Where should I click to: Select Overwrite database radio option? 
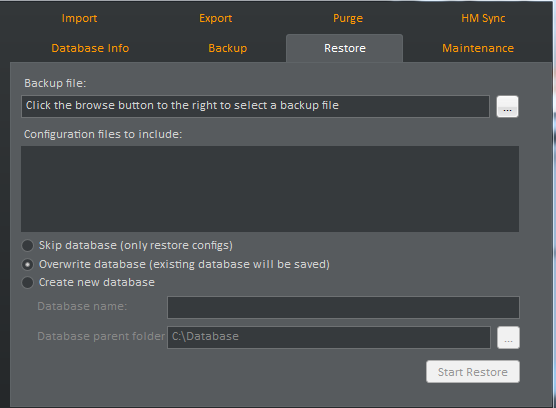[28, 264]
